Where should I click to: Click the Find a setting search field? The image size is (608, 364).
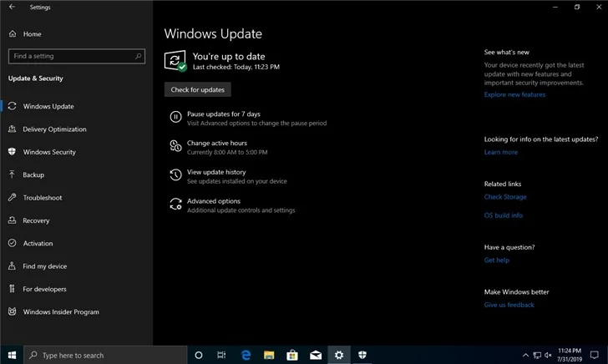pyautogui.click(x=77, y=56)
